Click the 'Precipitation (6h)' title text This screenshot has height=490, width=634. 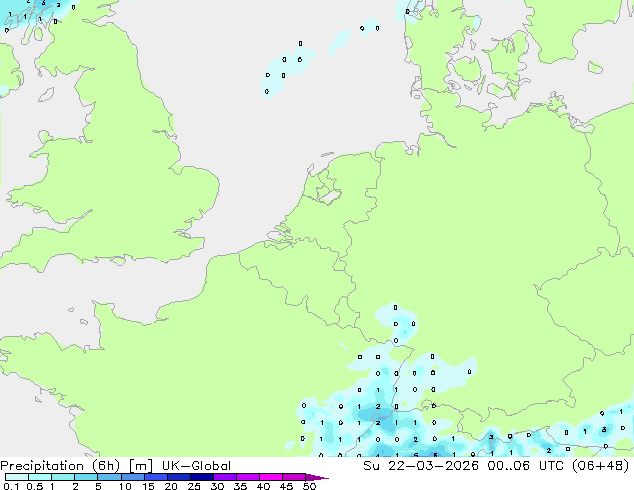pos(60,466)
